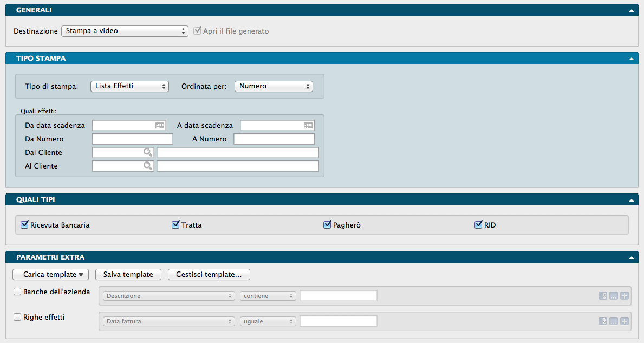The image size is (644, 343).
Task: Click plus icon in Righe effetti row
Action: point(625,321)
